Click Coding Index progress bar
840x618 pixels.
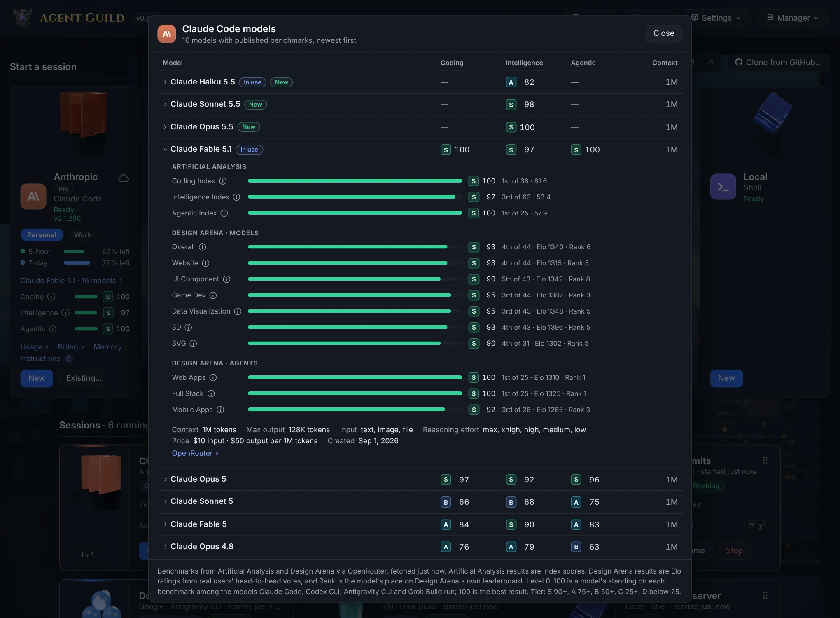tap(355, 181)
